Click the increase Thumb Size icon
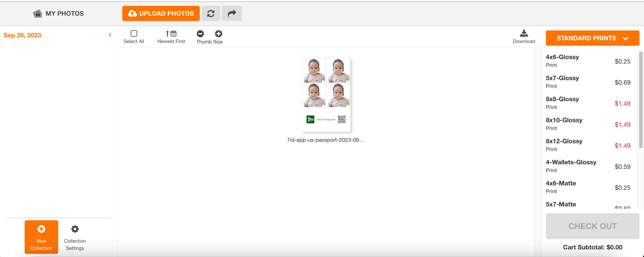Viewport: 644px width, 257px height. [x=218, y=33]
